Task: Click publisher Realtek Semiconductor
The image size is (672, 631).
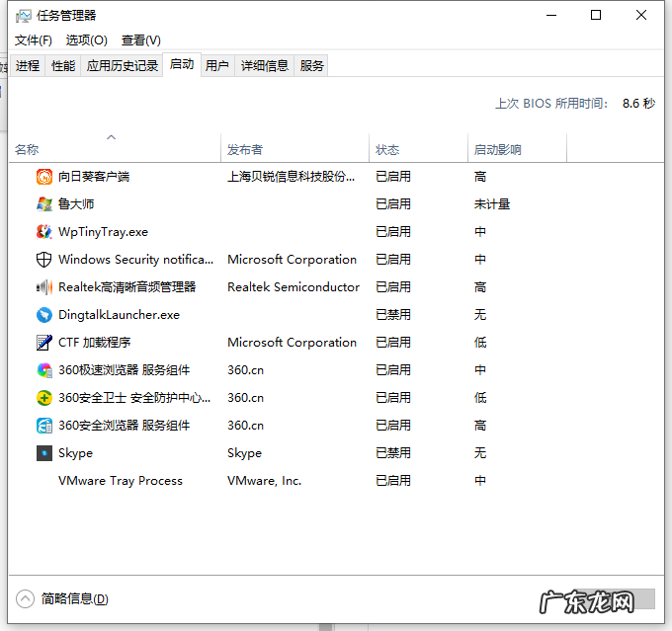Action: click(x=294, y=287)
